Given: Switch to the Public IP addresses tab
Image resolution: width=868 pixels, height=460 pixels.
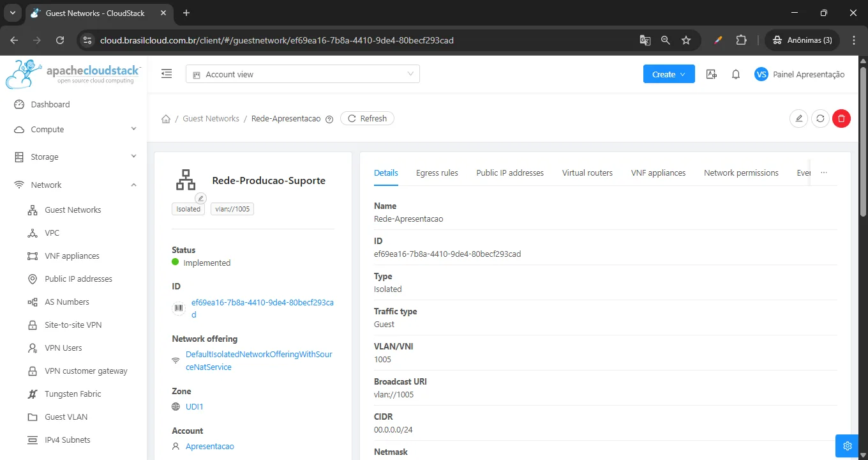Looking at the screenshot, I should click(510, 172).
